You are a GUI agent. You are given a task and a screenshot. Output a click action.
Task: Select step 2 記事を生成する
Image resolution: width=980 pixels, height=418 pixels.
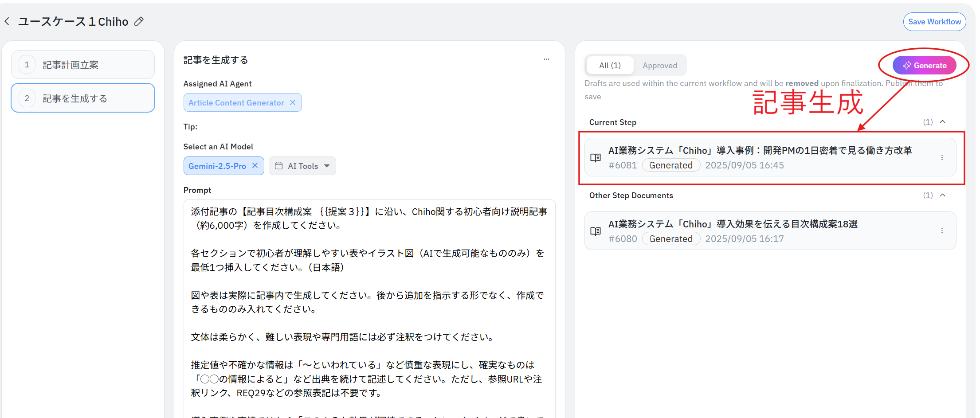tap(83, 98)
